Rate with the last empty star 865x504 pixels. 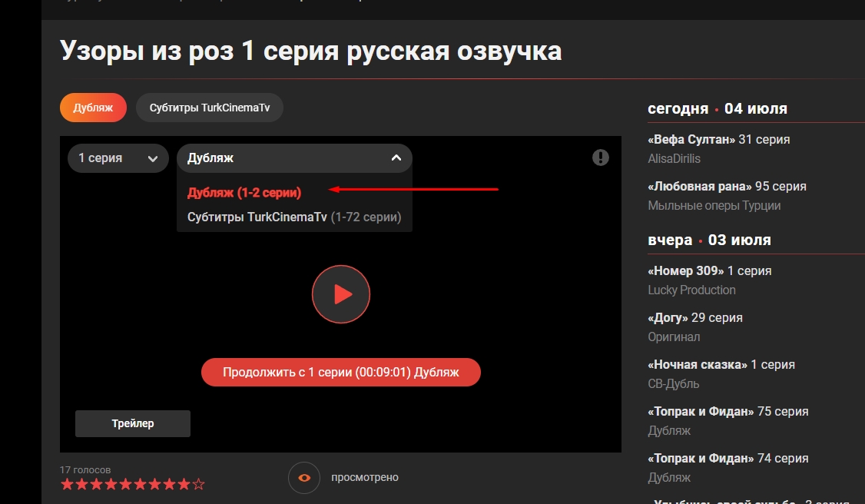click(x=199, y=485)
